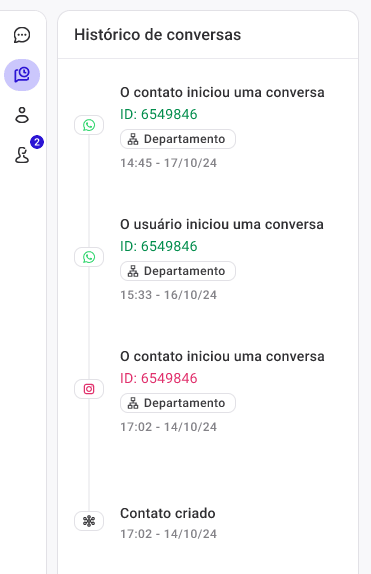This screenshot has width=371, height=574.
Task: Click the Contato criado timeline marker icon
Action: point(89,521)
